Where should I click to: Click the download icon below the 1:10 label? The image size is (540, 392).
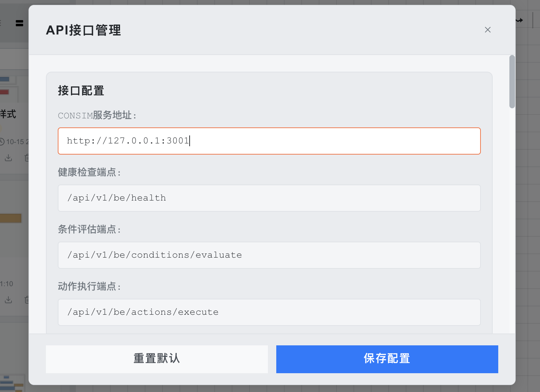point(8,300)
